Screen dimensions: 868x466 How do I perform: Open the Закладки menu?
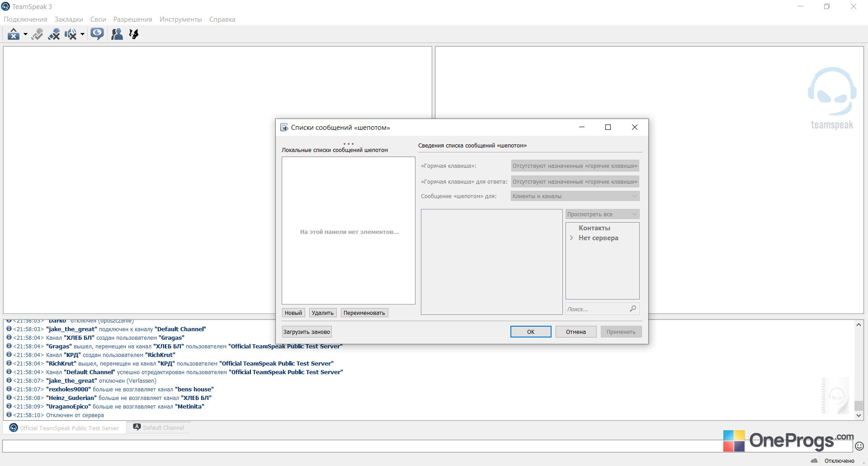(x=69, y=19)
